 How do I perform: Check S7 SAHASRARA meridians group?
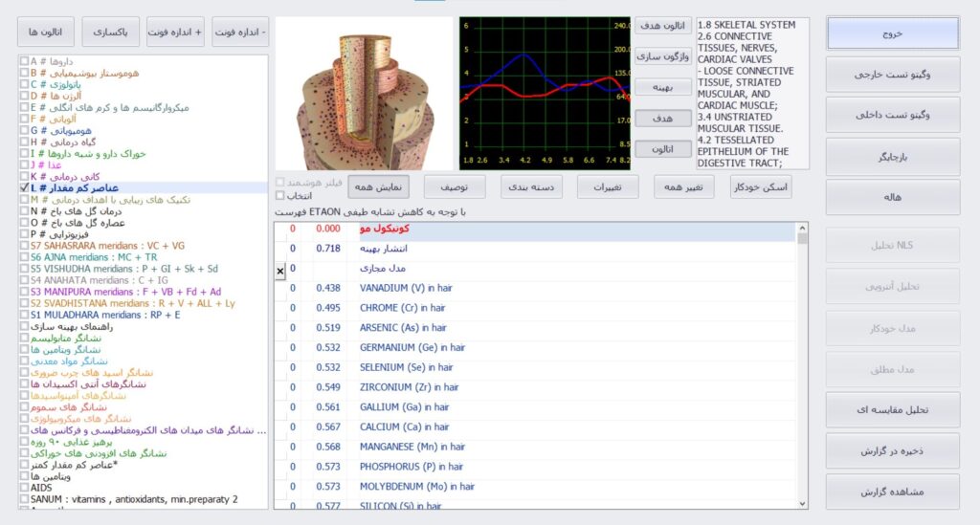click(x=24, y=245)
